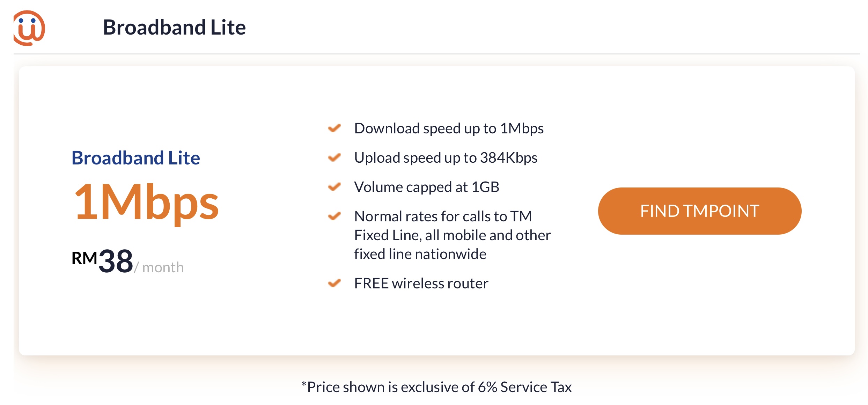Click the large orange 1Mbps text

point(147,203)
